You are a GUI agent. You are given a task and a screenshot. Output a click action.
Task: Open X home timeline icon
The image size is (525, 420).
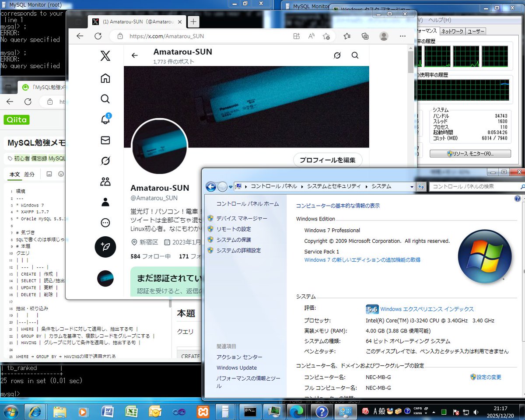tap(105, 78)
